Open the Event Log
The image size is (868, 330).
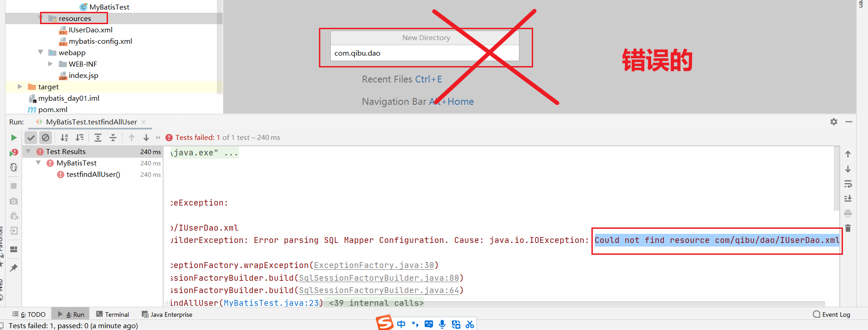[832, 315]
